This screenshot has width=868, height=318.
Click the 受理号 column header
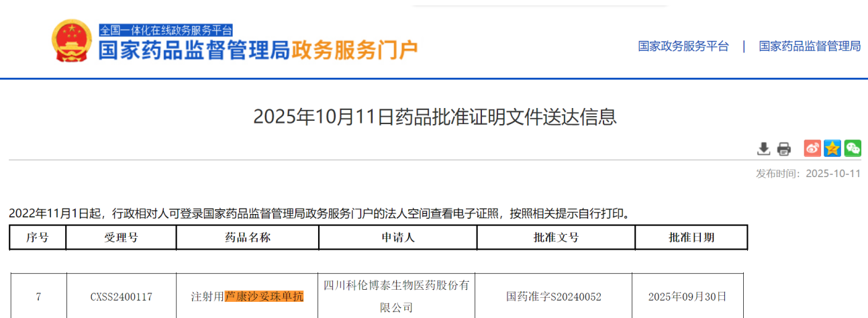click(122, 237)
